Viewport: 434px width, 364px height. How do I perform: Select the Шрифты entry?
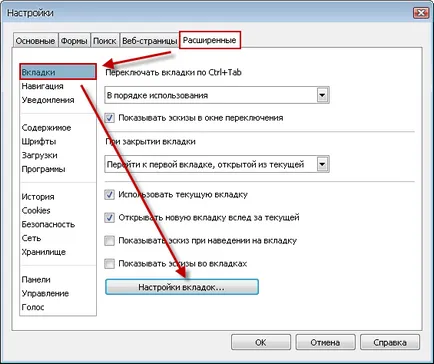(39, 141)
